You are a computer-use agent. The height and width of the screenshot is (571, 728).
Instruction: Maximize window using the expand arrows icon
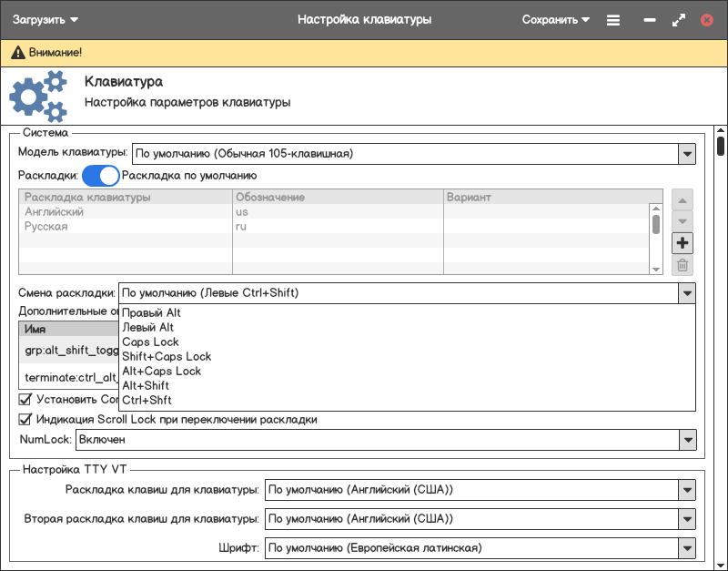[678, 19]
